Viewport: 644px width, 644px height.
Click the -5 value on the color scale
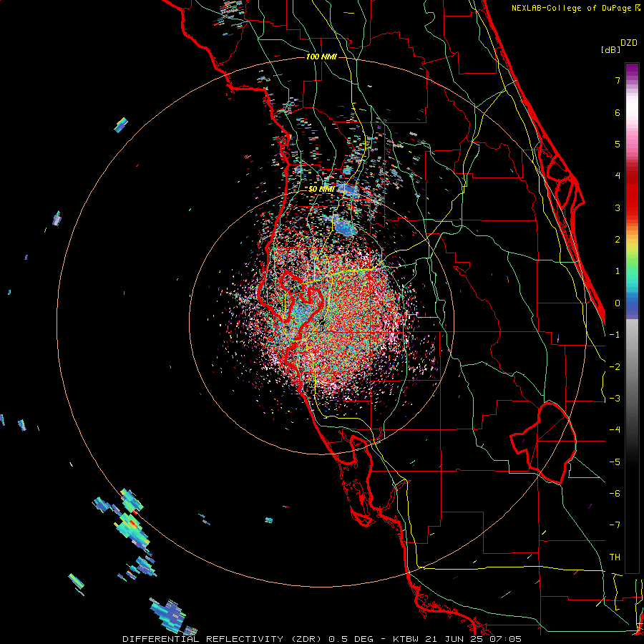615,462
